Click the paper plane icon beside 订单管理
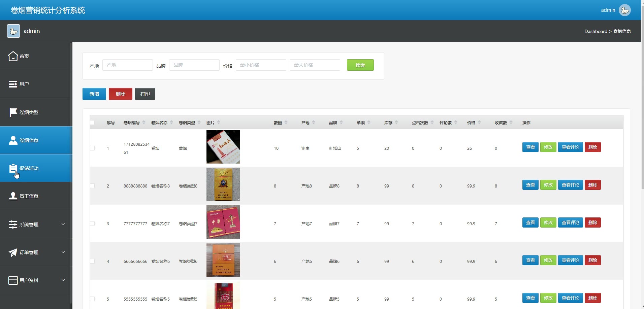The image size is (644, 309). click(13, 252)
